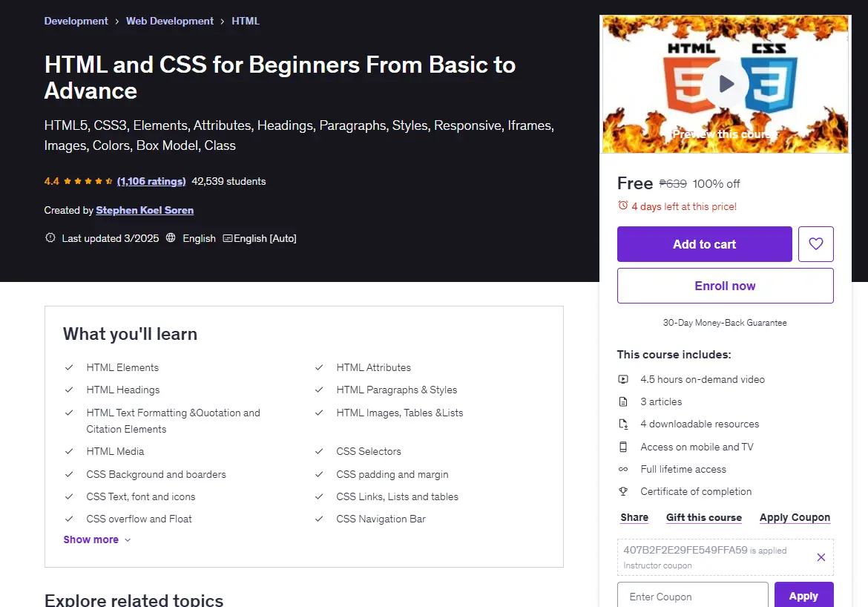Expand the Show more learning list

[97, 539]
